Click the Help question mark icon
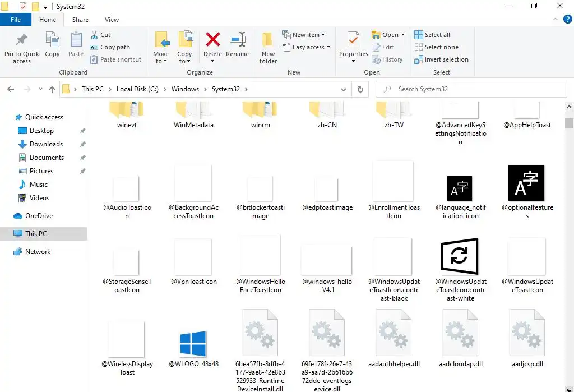Viewport: 574px width, 392px height. pyautogui.click(x=567, y=19)
